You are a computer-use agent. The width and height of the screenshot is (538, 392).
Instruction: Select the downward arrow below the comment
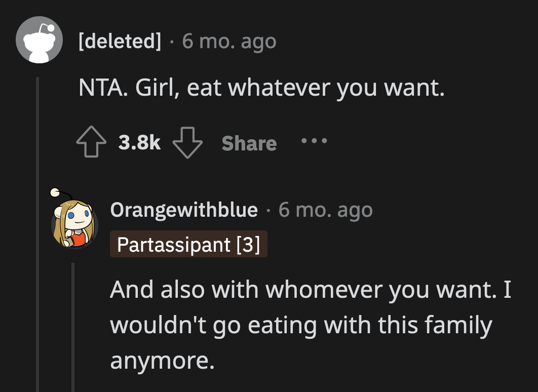(x=188, y=143)
